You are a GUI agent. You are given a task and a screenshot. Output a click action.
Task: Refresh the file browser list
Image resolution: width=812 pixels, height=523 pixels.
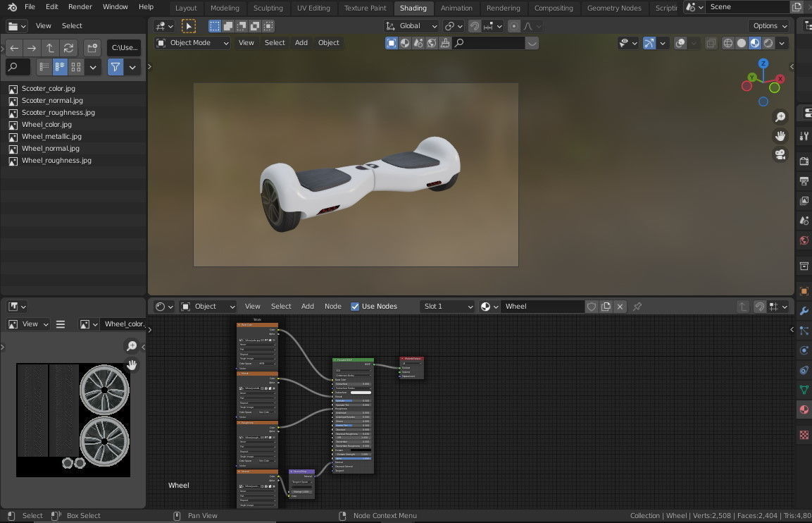(x=68, y=48)
